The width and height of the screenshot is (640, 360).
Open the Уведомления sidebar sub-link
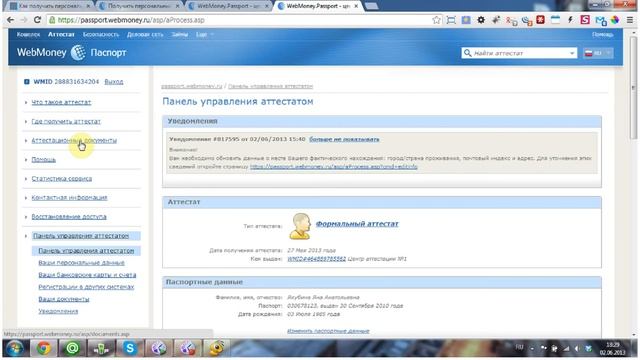(58, 311)
